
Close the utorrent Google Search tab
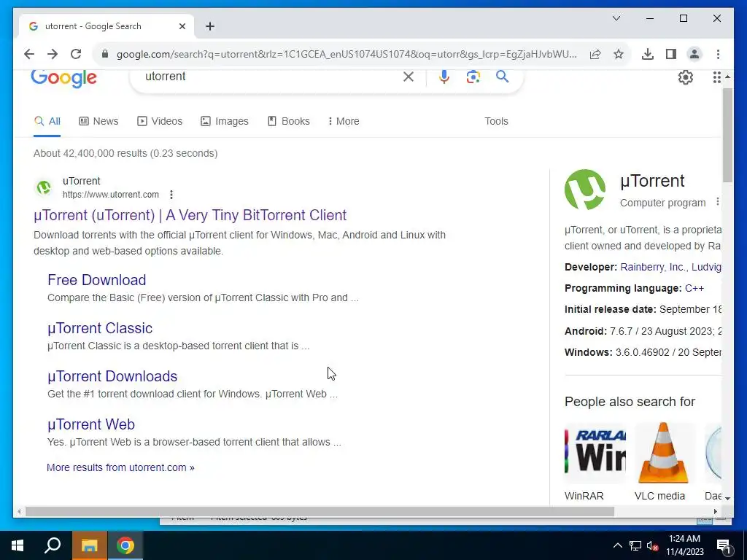tap(182, 26)
